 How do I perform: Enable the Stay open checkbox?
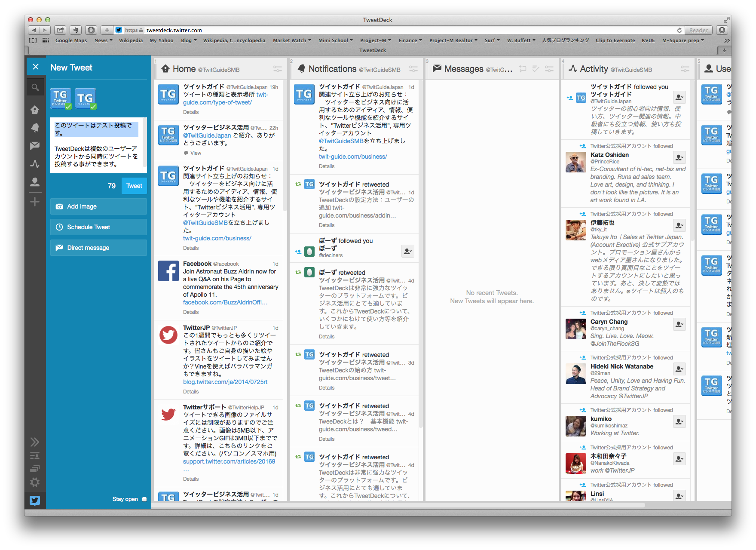pyautogui.click(x=144, y=499)
